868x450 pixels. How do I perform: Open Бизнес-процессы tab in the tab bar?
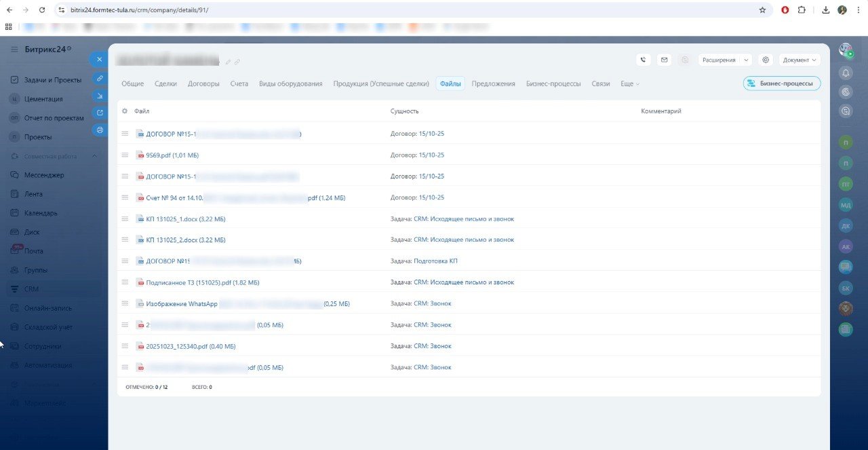(x=553, y=84)
